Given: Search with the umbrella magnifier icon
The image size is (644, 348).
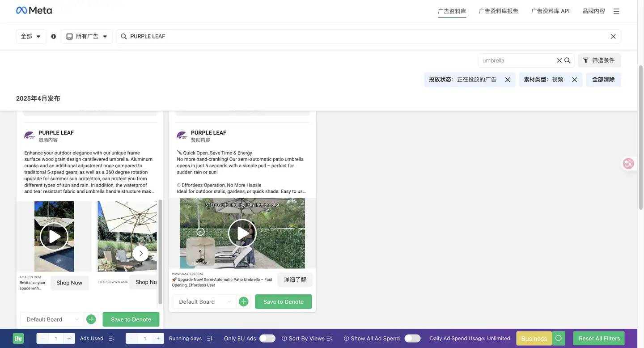Looking at the screenshot, I should pos(568,60).
